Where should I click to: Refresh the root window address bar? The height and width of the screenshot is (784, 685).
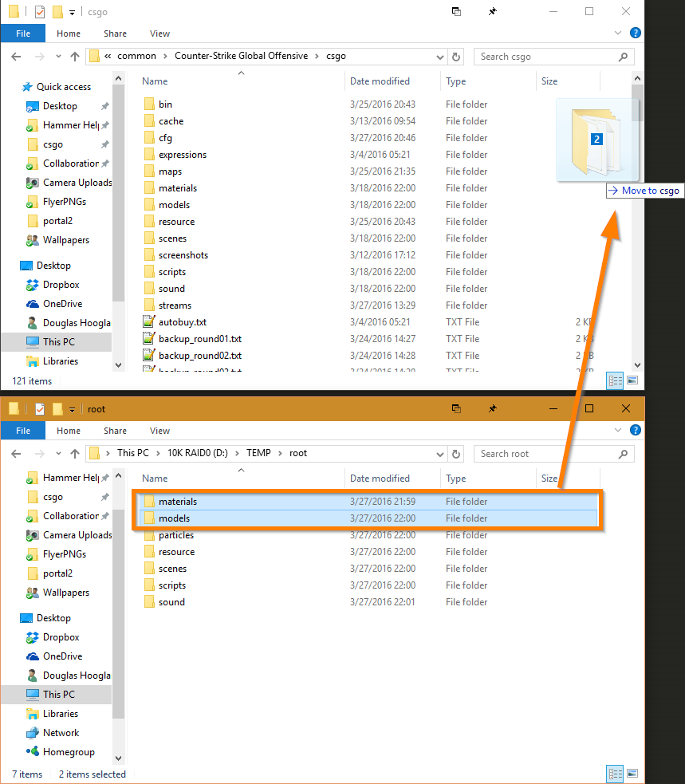[x=456, y=454]
